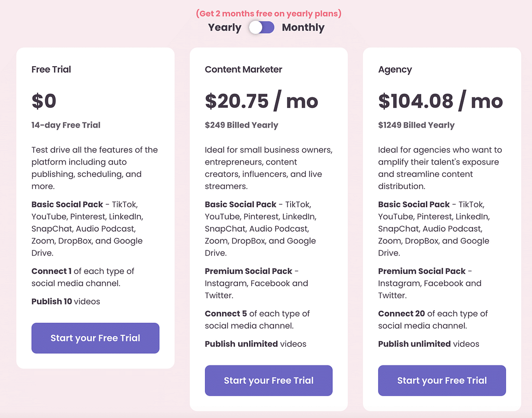Click the Agency plan title
Viewport: 532px width, 418px height.
click(x=395, y=69)
